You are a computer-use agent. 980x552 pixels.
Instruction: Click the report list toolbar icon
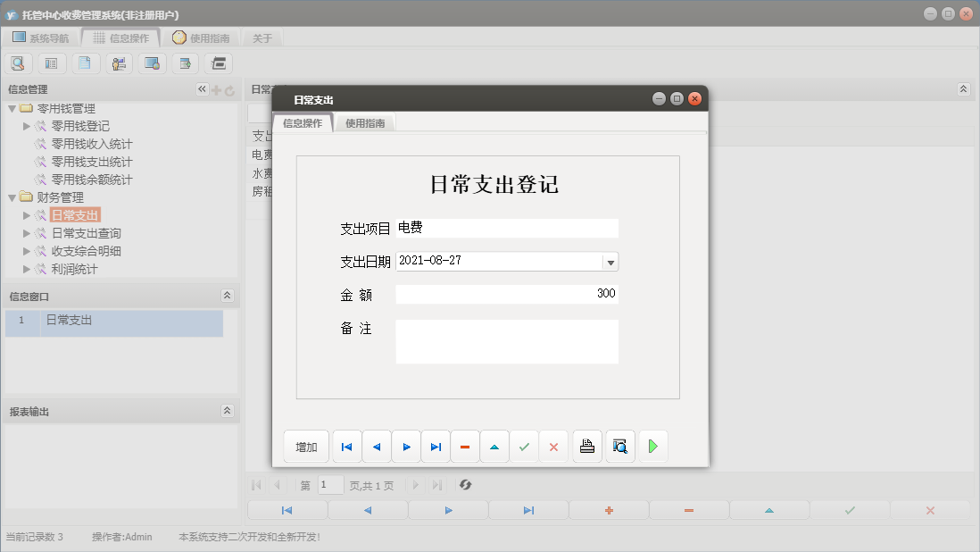(50, 63)
